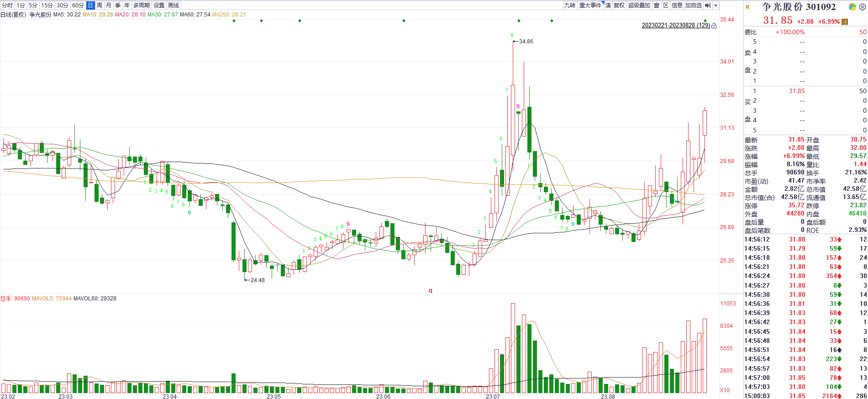Click the 换手 turnover value 21.16%

click(856, 173)
